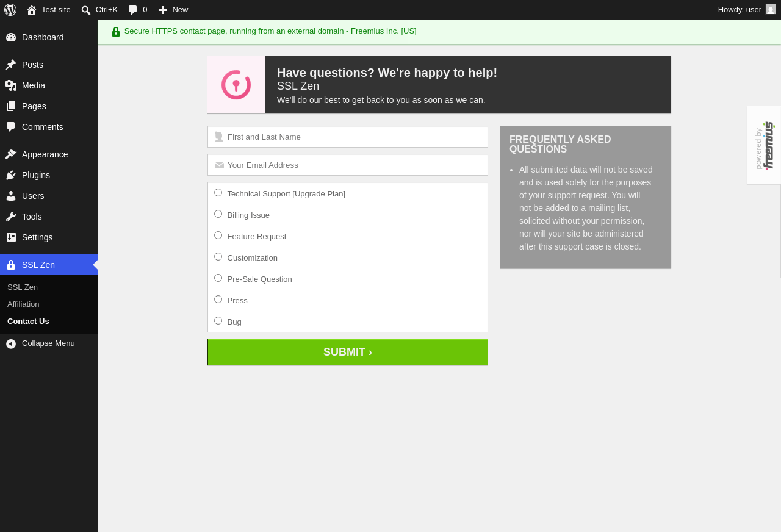Open search via the magnifier icon
781x532 pixels.
coord(86,10)
